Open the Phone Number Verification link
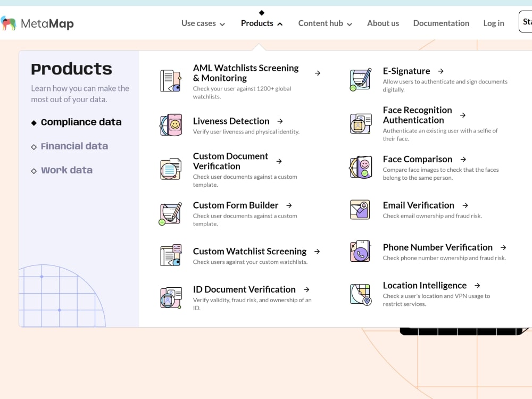 (438, 247)
